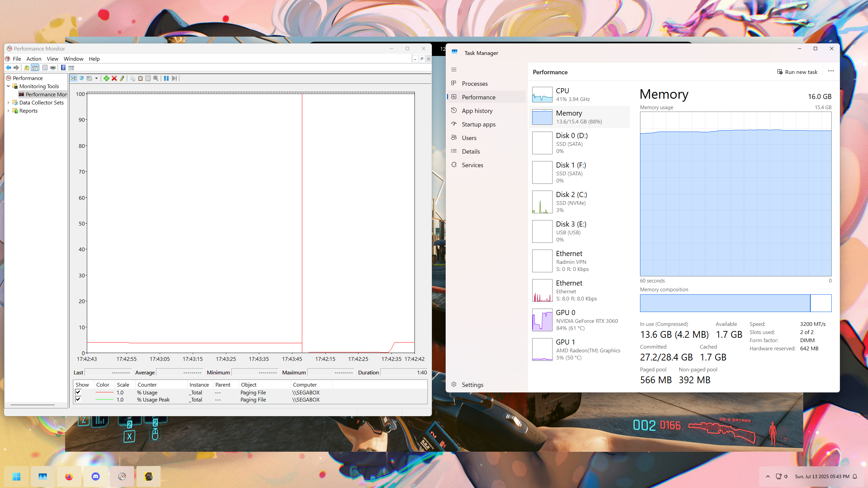Uncheck Show box for % Usage counter
The image size is (868, 488).
click(78, 392)
